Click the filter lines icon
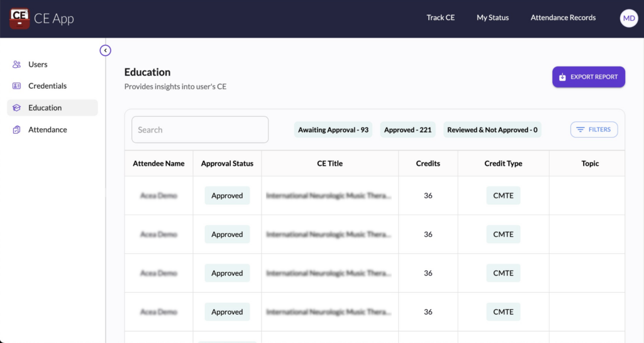The width and height of the screenshot is (644, 343). (580, 129)
